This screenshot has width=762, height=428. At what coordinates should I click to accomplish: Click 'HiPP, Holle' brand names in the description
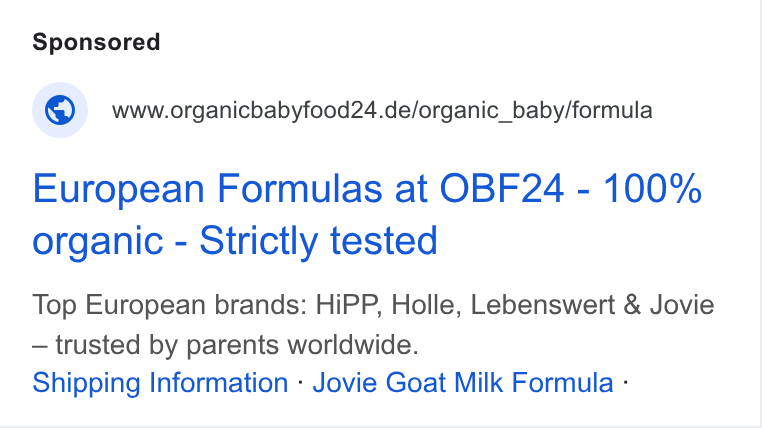coord(388,305)
